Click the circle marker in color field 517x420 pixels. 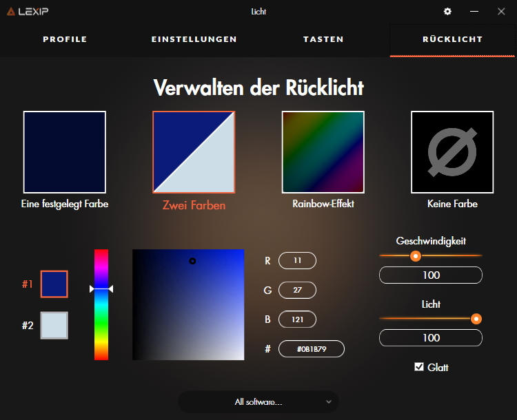tap(192, 261)
